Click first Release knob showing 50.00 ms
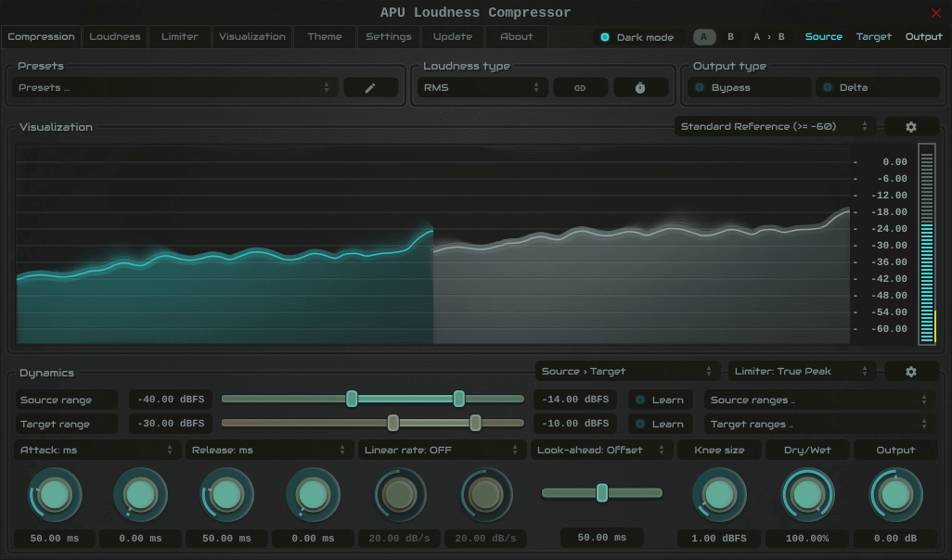Viewport: 952px width, 560px height. coord(226,495)
